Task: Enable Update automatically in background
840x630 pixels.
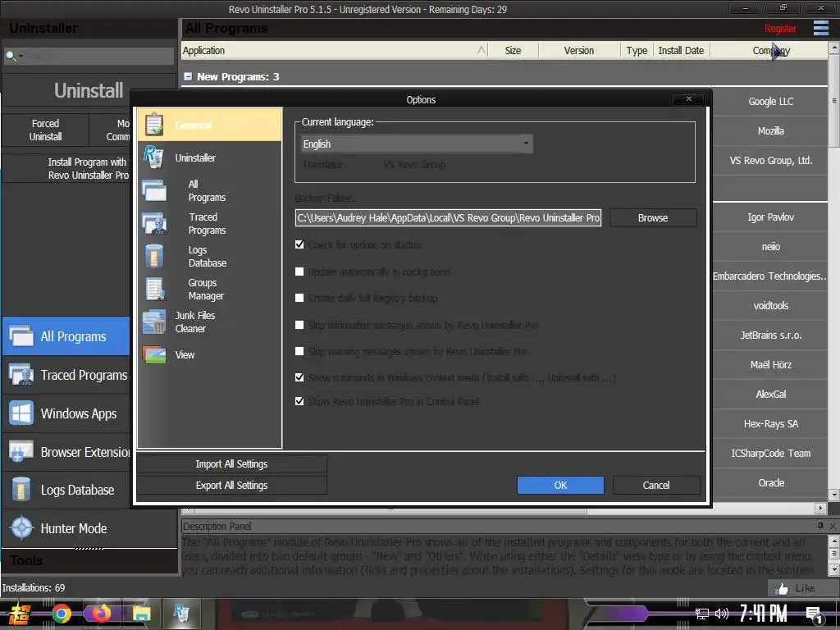Action: (299, 272)
